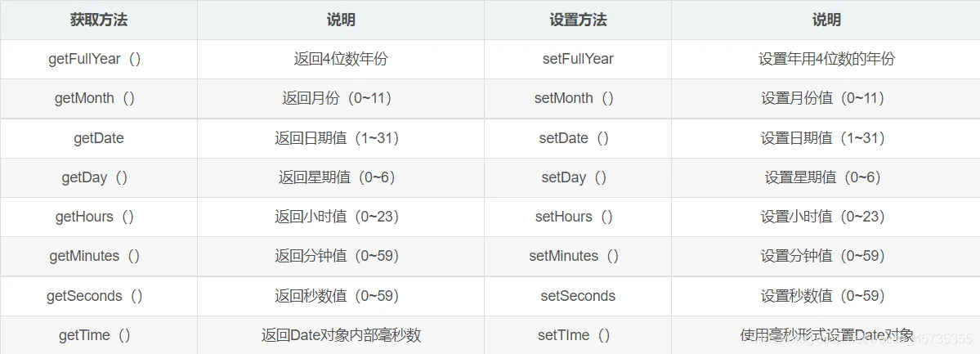Select the setHours() cell
The height and width of the screenshot is (354, 980).
(x=575, y=217)
